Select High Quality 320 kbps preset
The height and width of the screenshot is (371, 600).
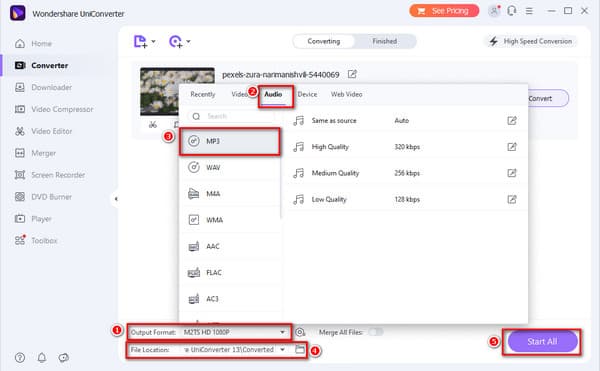pyautogui.click(x=405, y=147)
